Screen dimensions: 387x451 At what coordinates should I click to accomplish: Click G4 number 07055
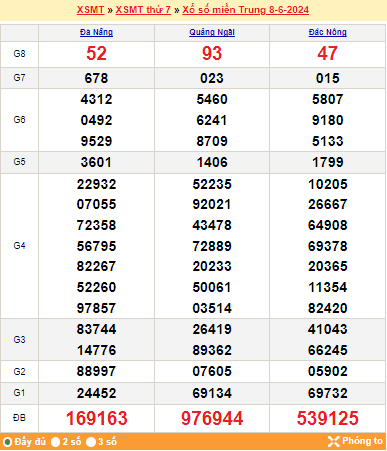[96, 204]
